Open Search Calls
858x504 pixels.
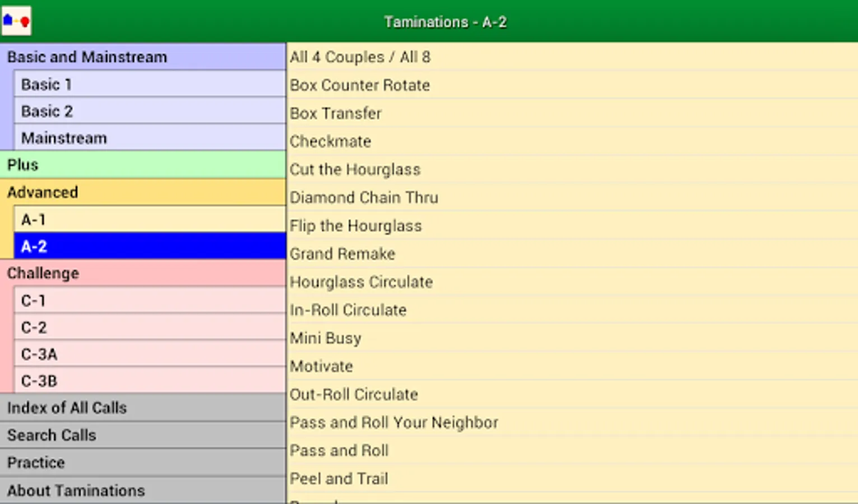tap(143, 435)
